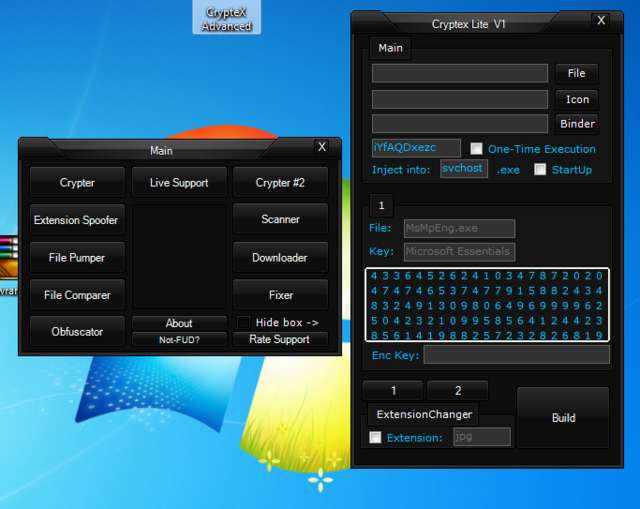Close the Main window

[x=322, y=147]
